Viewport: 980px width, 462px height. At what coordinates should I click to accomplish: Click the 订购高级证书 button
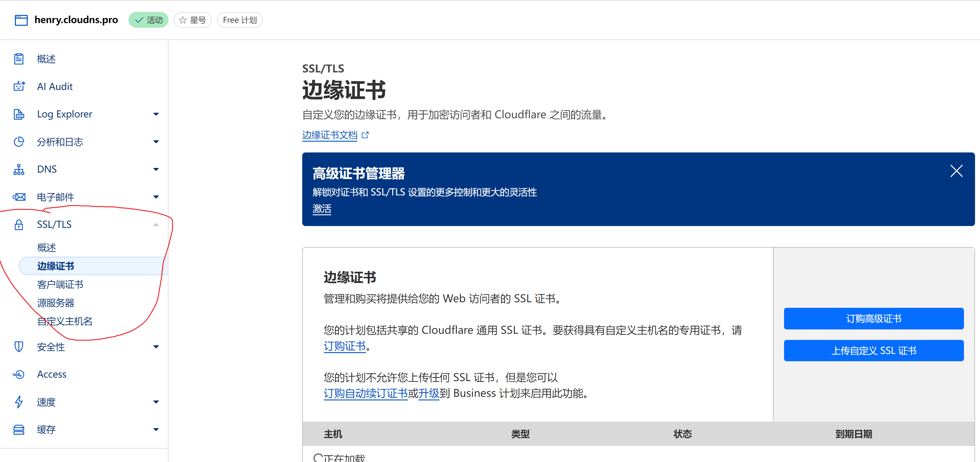pos(873,319)
